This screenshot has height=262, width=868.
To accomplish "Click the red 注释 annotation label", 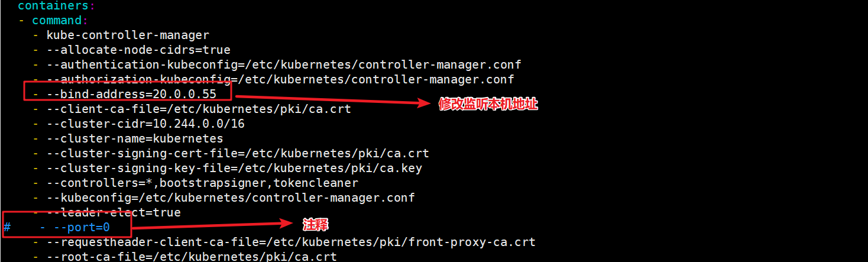I will 316,225.
